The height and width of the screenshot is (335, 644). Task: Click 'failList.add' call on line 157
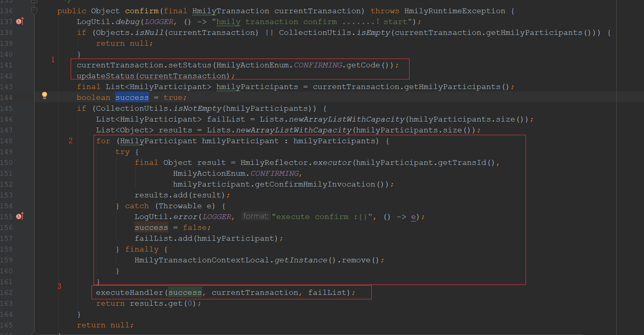pyautogui.click(x=163, y=238)
